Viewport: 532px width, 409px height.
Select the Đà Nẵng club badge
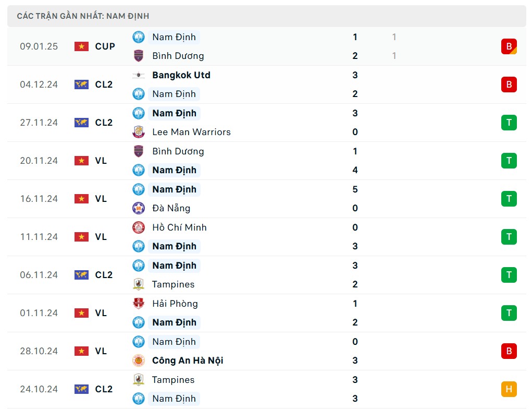(138, 208)
